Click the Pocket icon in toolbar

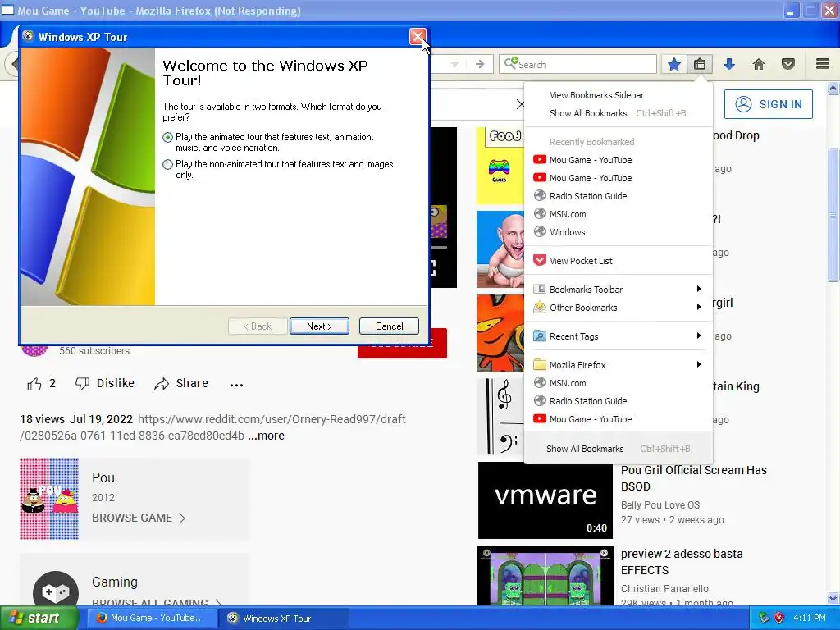pyautogui.click(x=788, y=64)
